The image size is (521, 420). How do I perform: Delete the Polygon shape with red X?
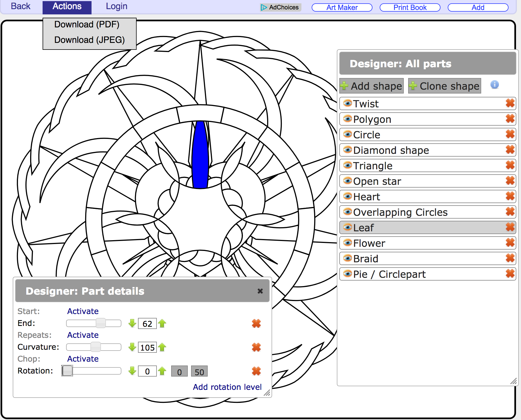[510, 119]
